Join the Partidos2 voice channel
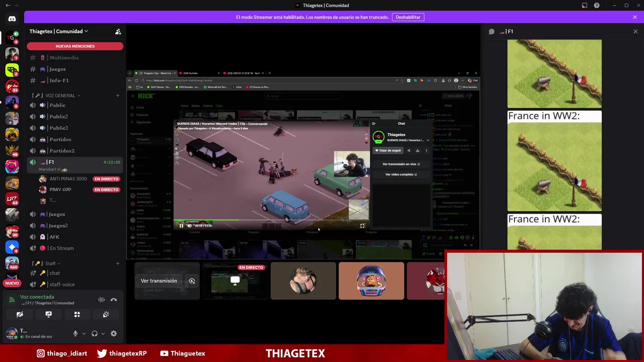 75,151
